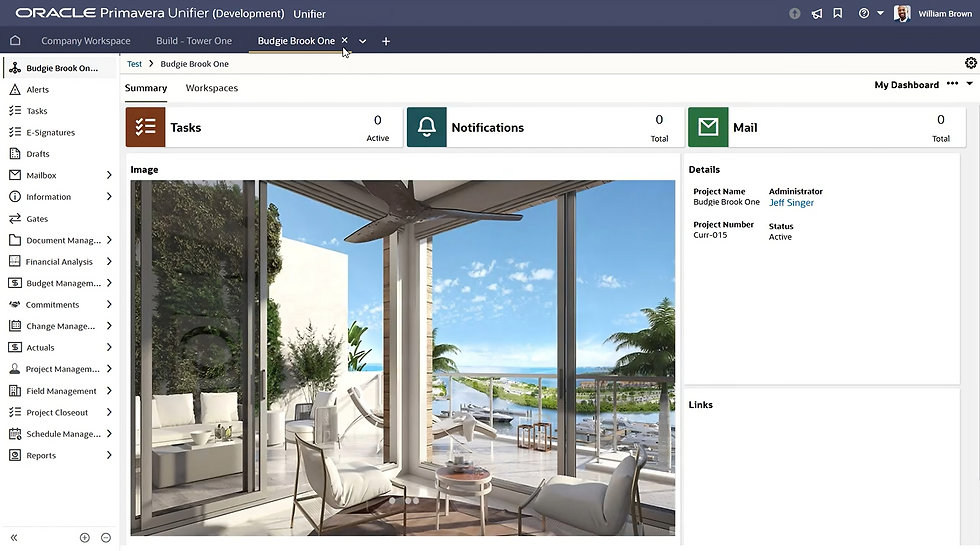Select the Mailbox envelope icon
980x551 pixels.
(15, 175)
